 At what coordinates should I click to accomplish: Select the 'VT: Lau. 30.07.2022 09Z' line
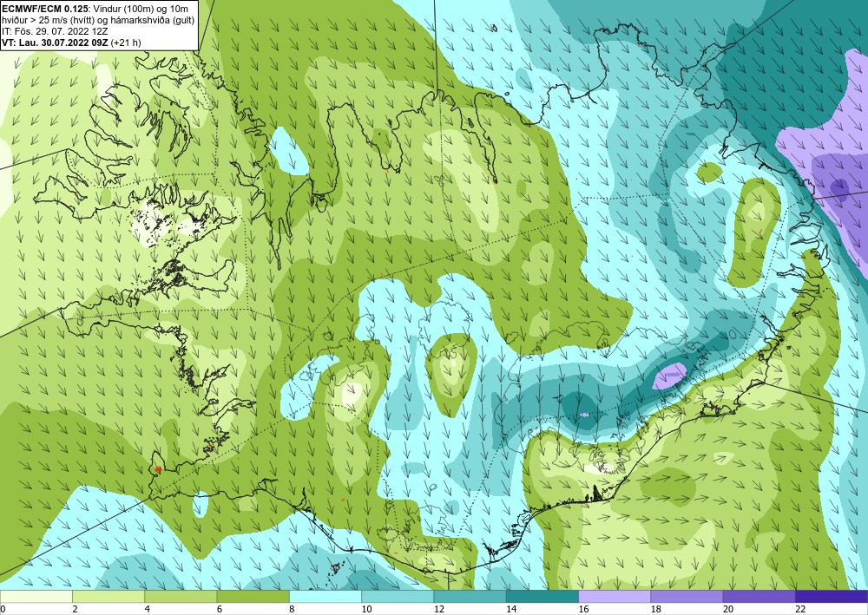pyautogui.click(x=71, y=42)
